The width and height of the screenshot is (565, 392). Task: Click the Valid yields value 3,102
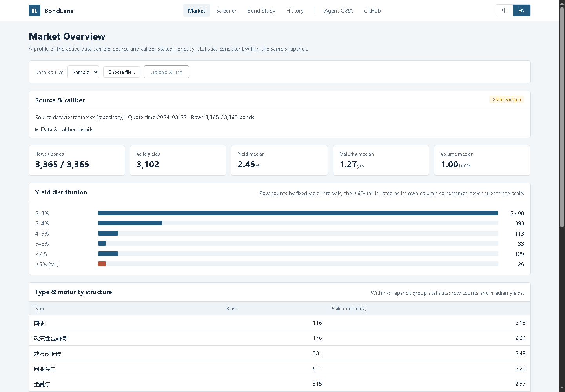point(148,165)
